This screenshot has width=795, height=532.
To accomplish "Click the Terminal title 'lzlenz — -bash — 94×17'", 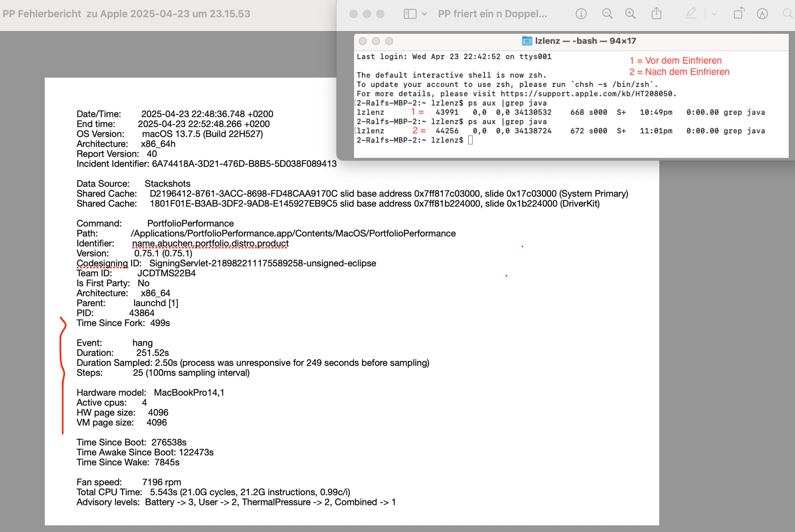I will (585, 41).
